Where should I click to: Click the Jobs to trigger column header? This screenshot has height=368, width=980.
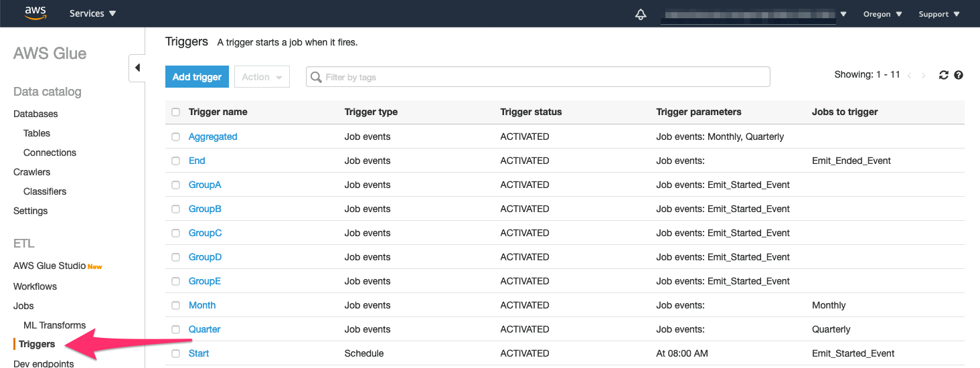tap(845, 112)
